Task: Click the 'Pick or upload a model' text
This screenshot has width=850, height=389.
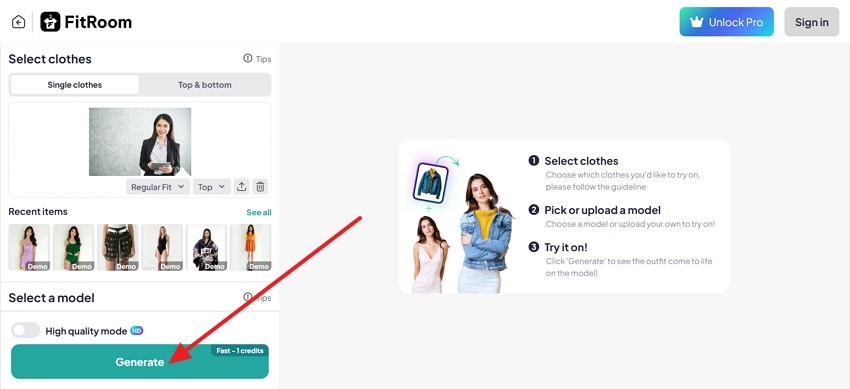Action: click(602, 210)
